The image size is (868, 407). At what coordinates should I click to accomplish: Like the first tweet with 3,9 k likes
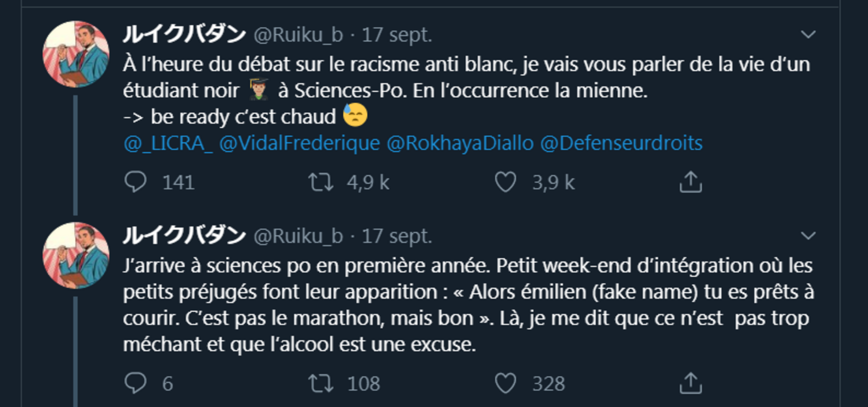[x=505, y=182]
